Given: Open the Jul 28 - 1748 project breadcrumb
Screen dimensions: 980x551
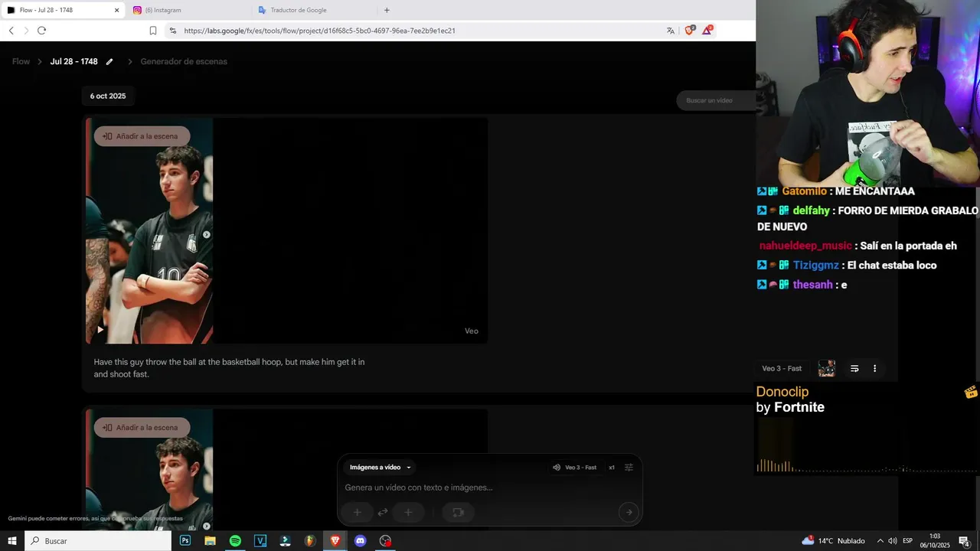Looking at the screenshot, I should tap(73, 61).
